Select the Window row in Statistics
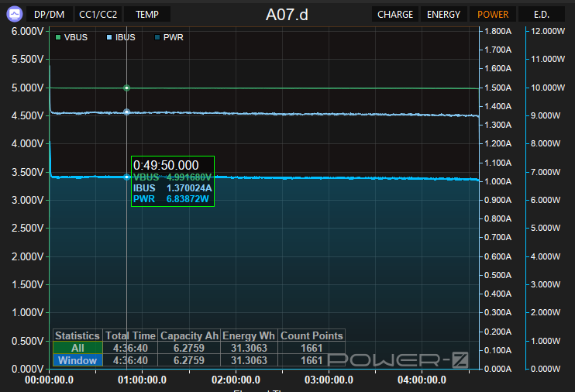The image size is (575, 392). [x=77, y=360]
